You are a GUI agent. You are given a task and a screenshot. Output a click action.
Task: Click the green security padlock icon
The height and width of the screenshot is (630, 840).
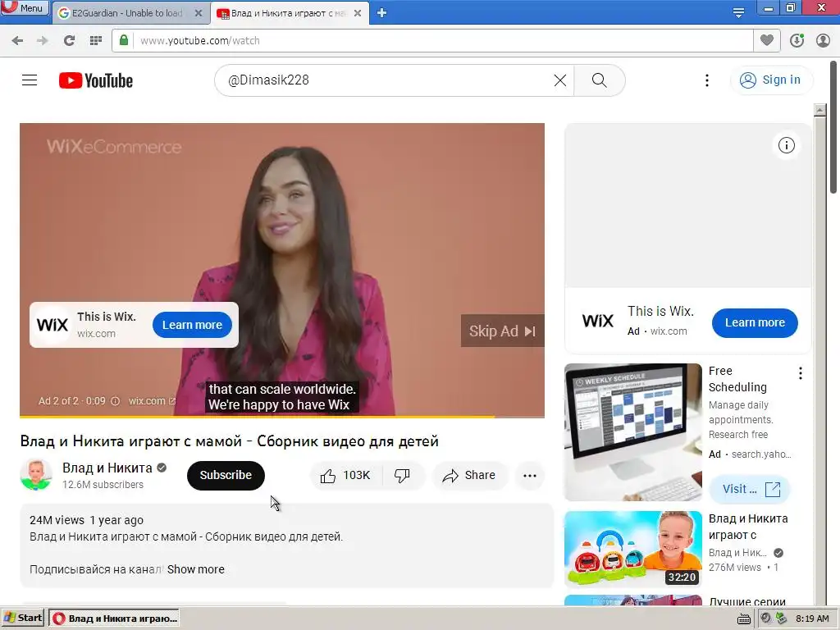(124, 40)
